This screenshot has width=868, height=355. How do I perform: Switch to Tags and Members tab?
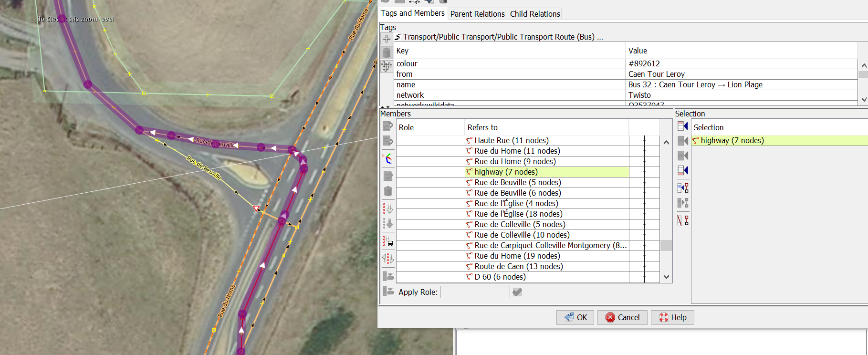click(x=412, y=13)
